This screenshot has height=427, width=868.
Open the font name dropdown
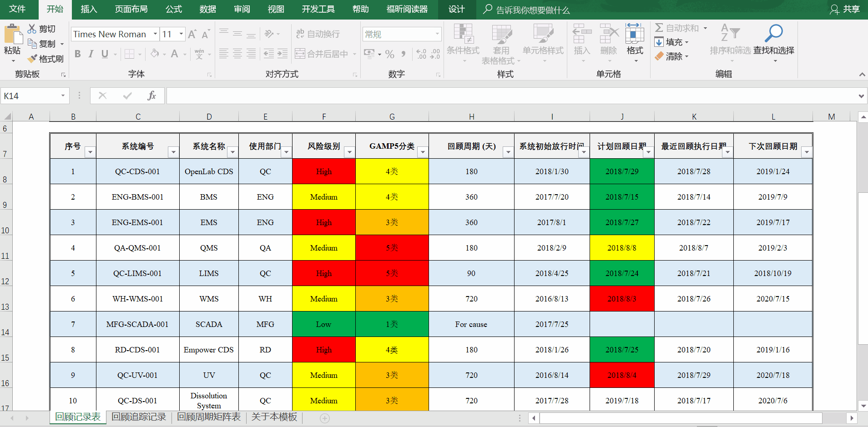coord(155,34)
